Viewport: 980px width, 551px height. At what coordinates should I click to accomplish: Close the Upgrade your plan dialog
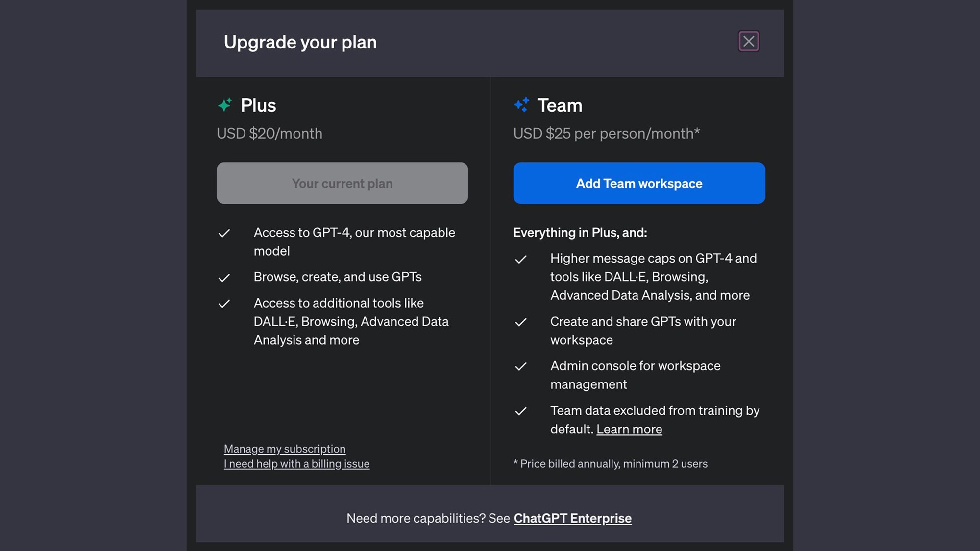[748, 42]
